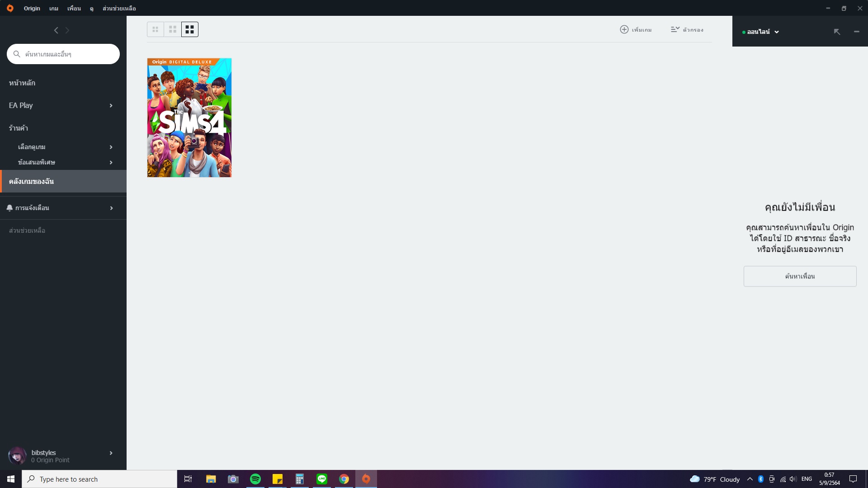Click the Origin icon in taskbar
The image size is (868, 488).
click(x=366, y=479)
